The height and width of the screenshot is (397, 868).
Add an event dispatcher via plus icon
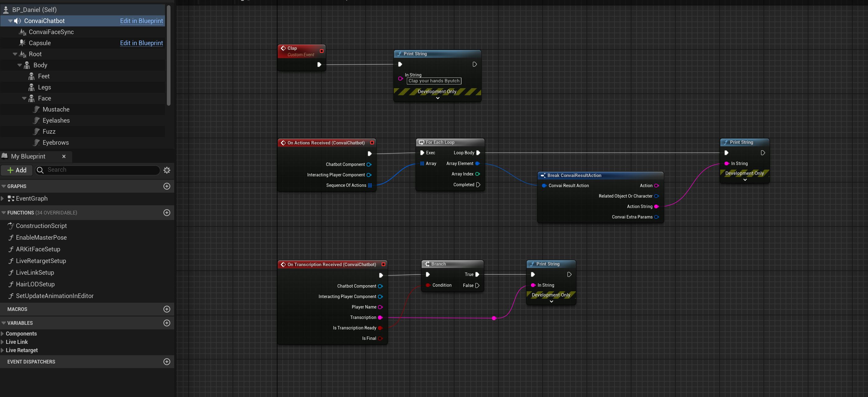pos(167,362)
